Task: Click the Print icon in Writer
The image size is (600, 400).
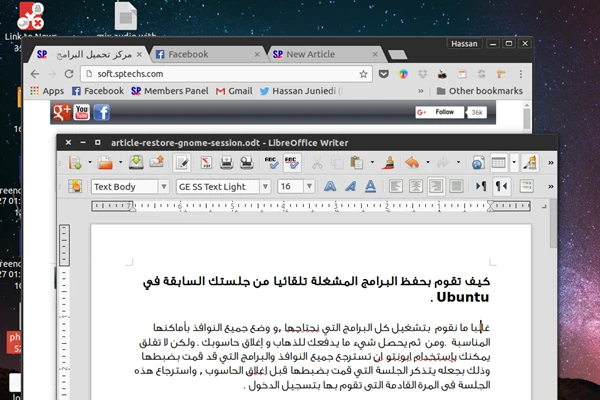Action: click(x=227, y=163)
